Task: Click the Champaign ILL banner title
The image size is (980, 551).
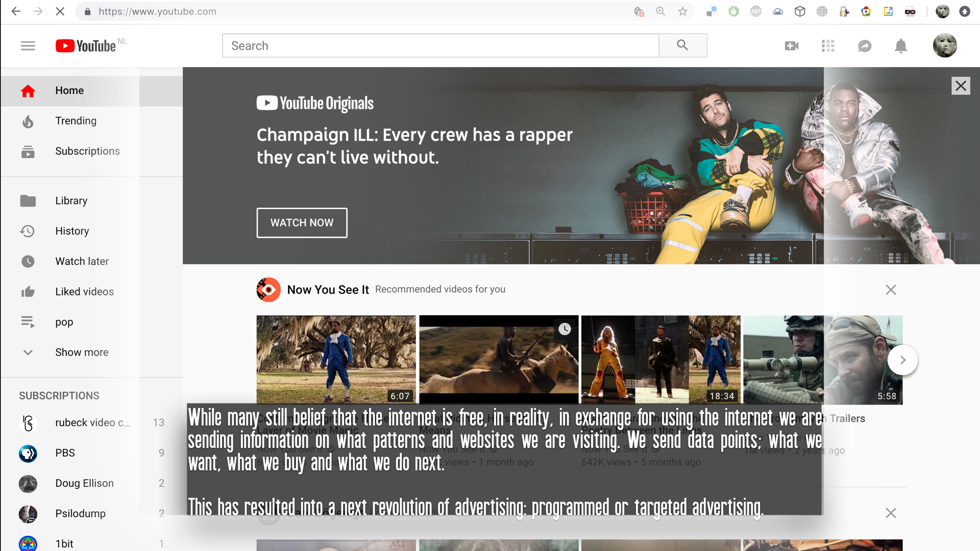Action: 414,146
